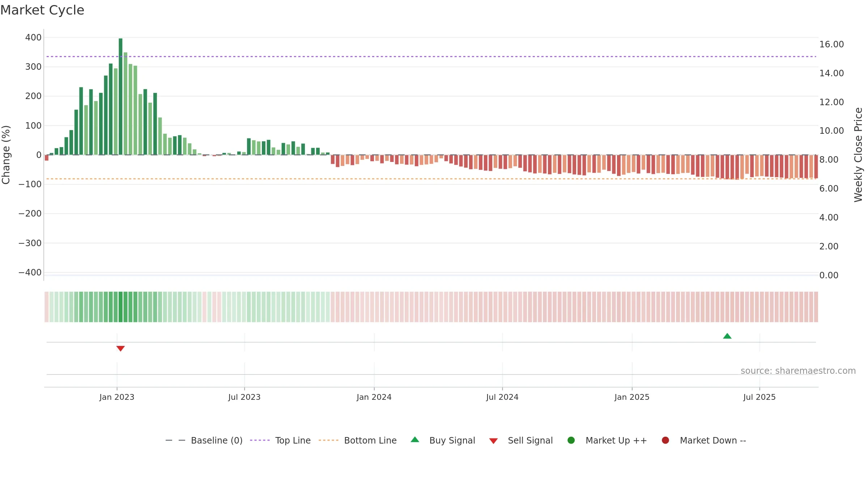This screenshot has width=868, height=488.
Task: Click the orange dotted line sample in legend
Action: pos(328,440)
